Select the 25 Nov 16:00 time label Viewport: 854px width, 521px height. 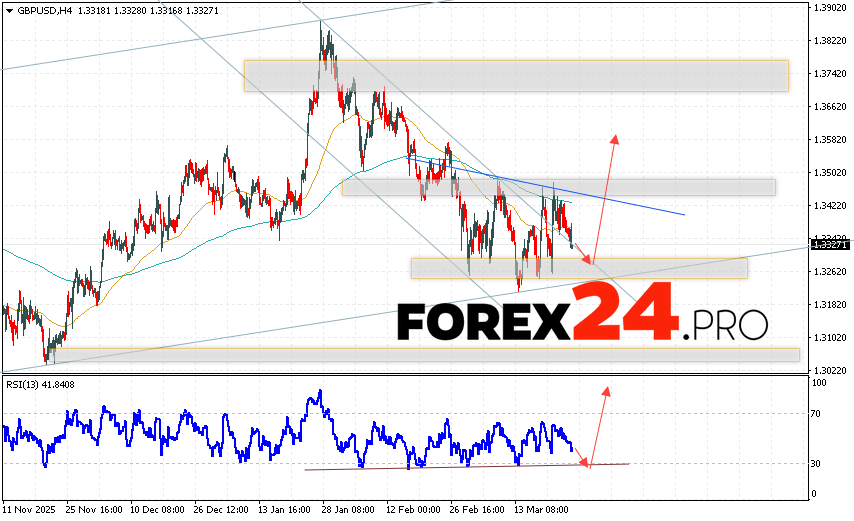click(94, 510)
